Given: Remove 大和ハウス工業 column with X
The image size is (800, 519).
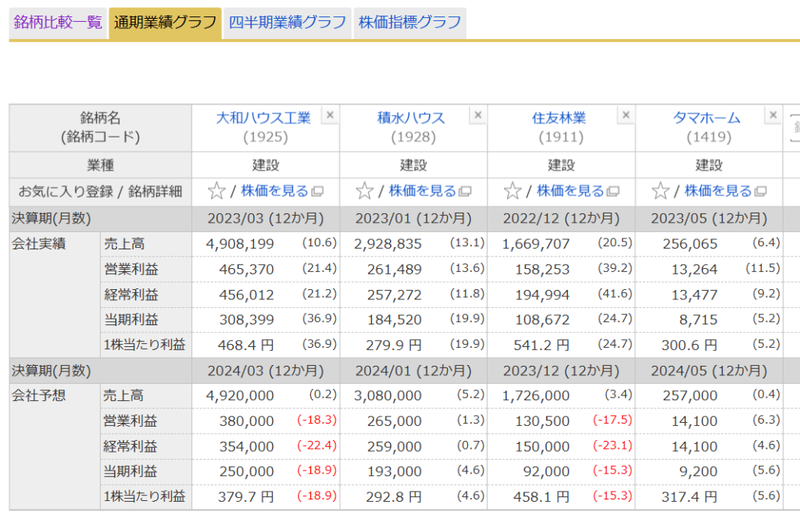Looking at the screenshot, I should [x=330, y=115].
